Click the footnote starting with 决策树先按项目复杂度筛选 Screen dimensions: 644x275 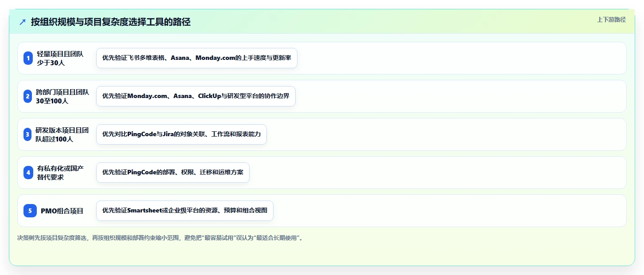pos(160,238)
